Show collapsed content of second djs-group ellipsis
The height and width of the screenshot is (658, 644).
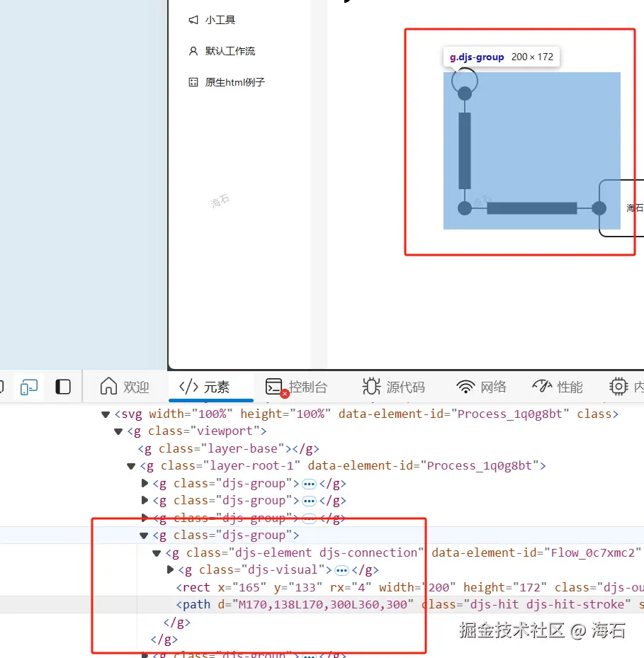(x=309, y=501)
